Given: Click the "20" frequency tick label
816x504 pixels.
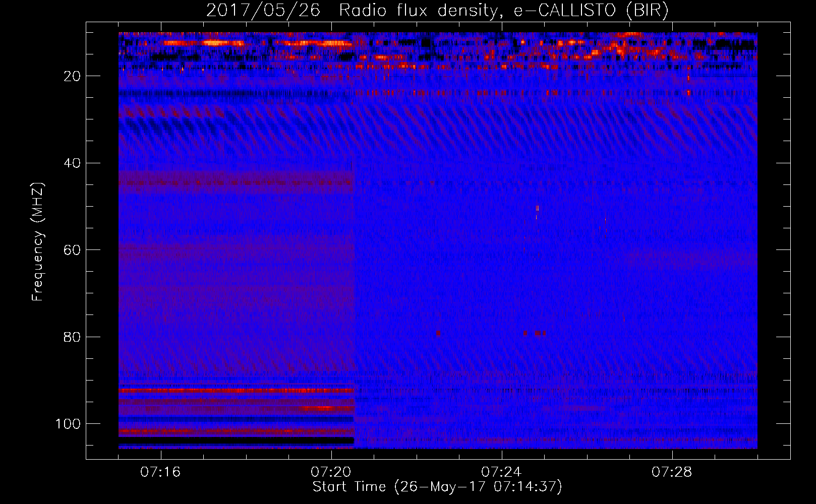Looking at the screenshot, I should pyautogui.click(x=73, y=76).
